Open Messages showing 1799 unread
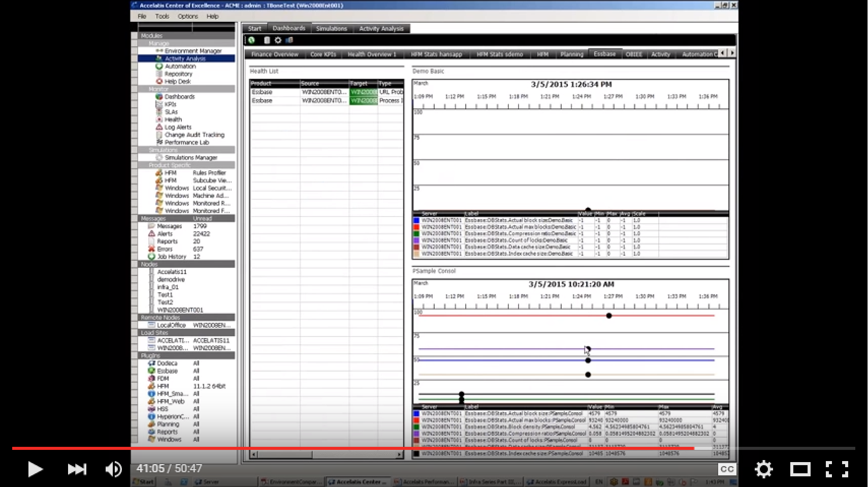This screenshot has width=868, height=487. click(178, 226)
